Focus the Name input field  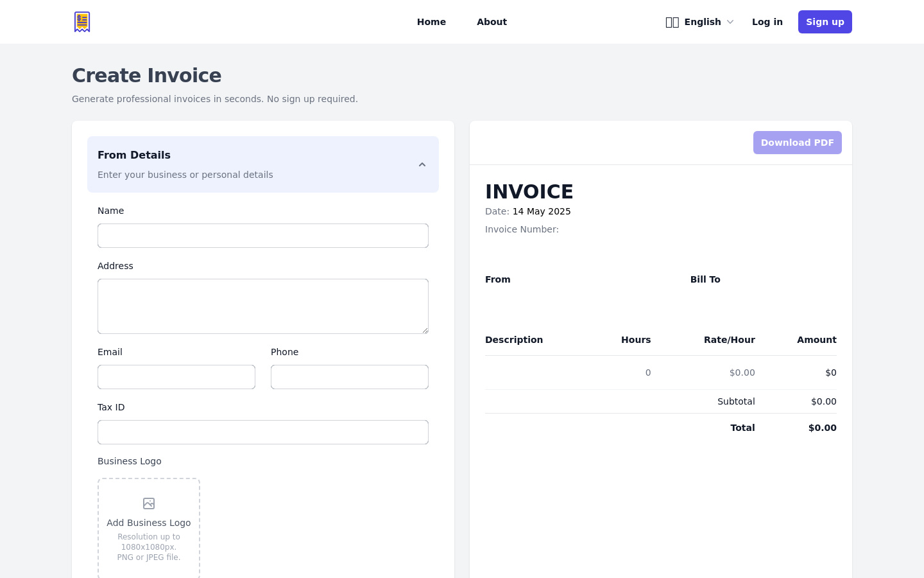tap(263, 236)
